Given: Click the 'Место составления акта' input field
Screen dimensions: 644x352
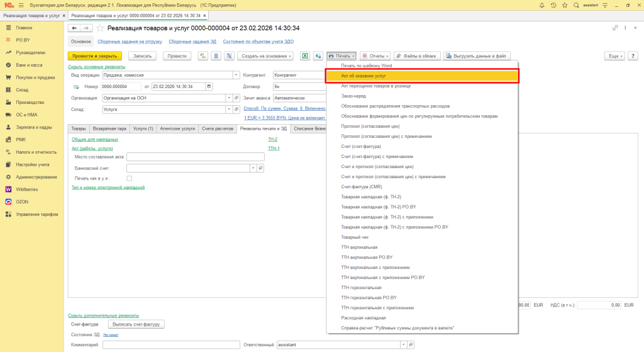Looking at the screenshot, I should 195,157.
